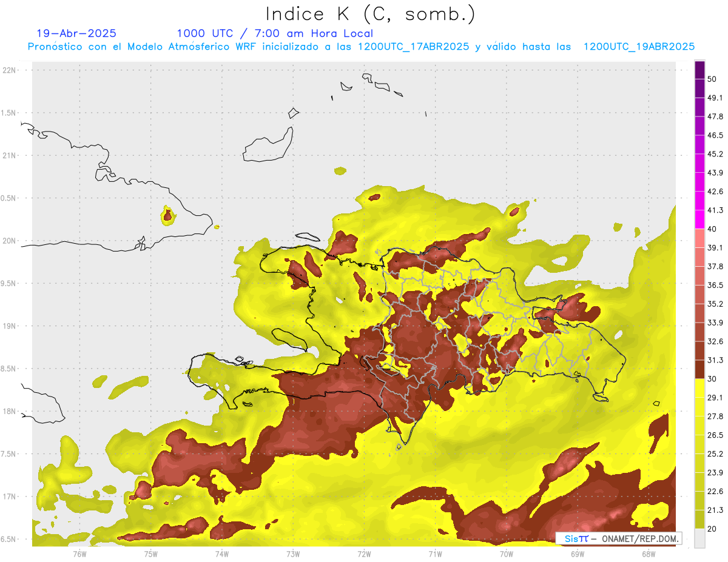The height and width of the screenshot is (562, 728).
Task: Click the 30 value on the legend
Action: 713,379
